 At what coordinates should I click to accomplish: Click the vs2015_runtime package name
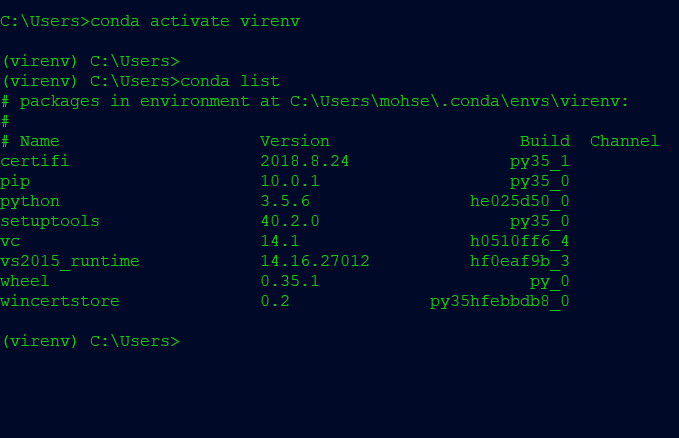pyautogui.click(x=70, y=261)
